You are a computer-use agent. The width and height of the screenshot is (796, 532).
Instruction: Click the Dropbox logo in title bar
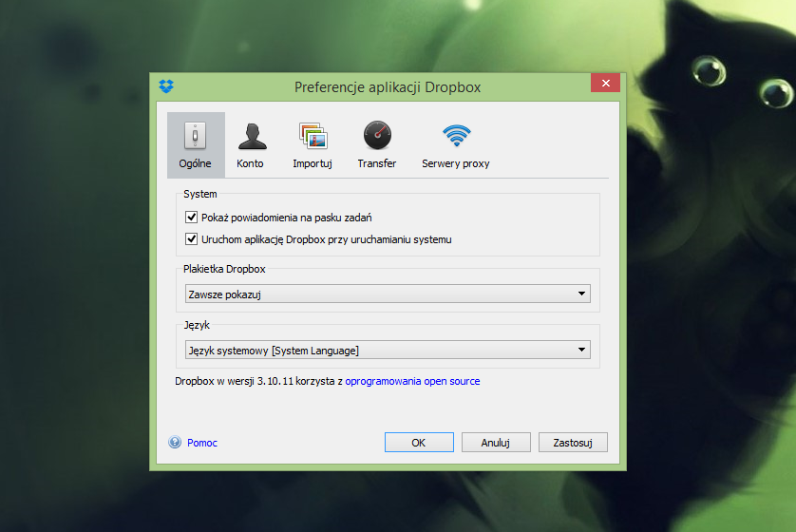(x=166, y=86)
